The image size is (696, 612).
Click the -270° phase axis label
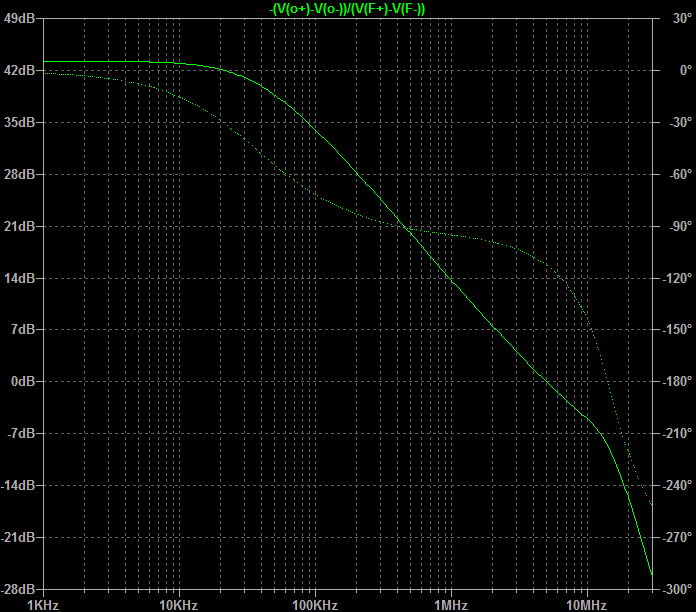pyautogui.click(x=677, y=537)
